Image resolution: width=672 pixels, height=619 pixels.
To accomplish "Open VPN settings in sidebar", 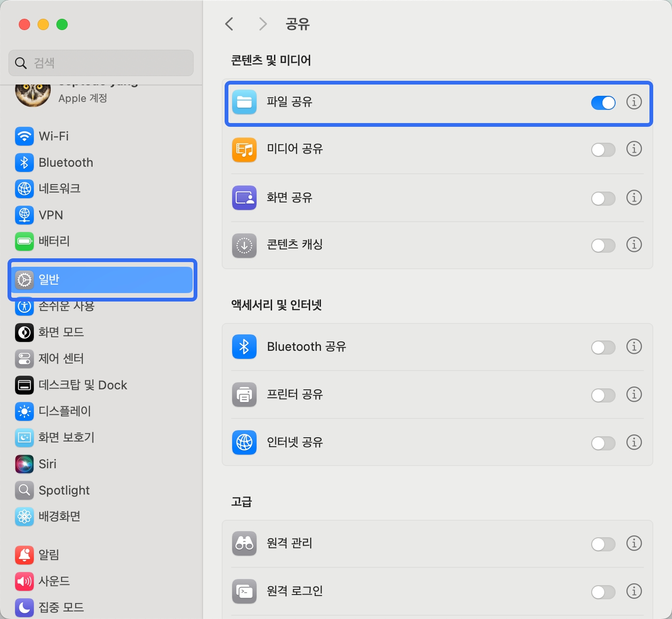I will pos(102,215).
